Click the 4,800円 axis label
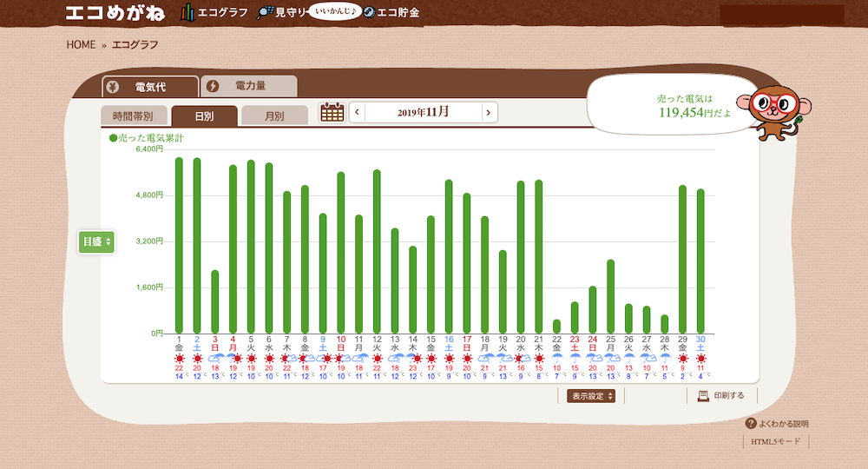 (149, 195)
